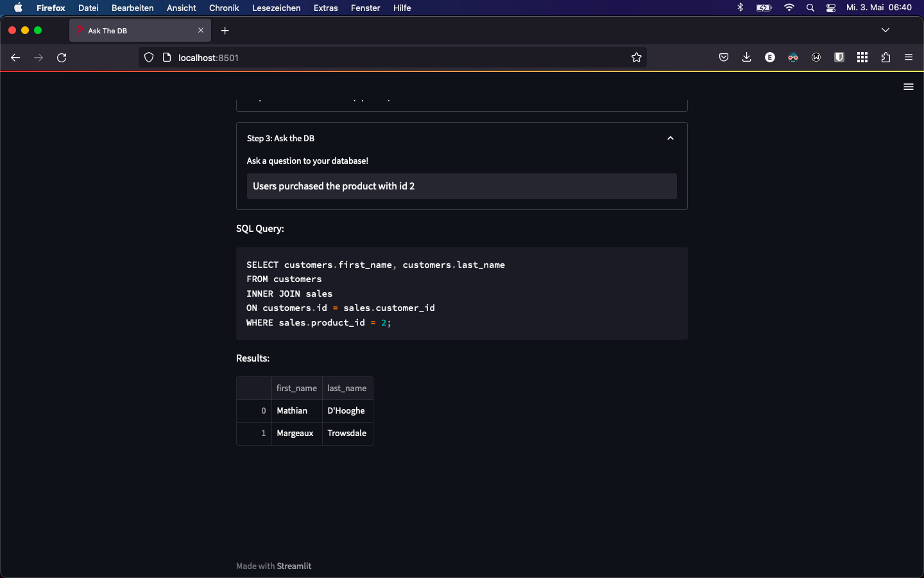Click the browser back arrow
The height and width of the screenshot is (578, 924).
click(15, 58)
